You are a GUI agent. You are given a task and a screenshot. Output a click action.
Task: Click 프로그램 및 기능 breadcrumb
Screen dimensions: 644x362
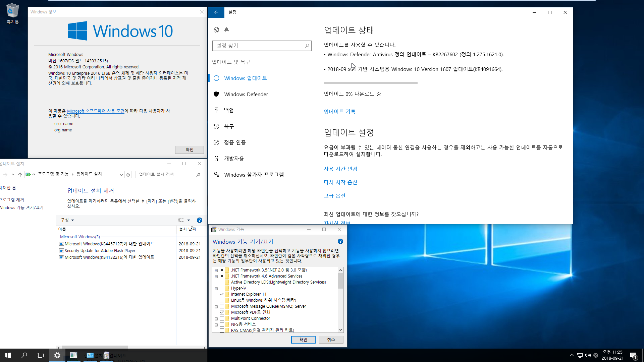[53, 174]
